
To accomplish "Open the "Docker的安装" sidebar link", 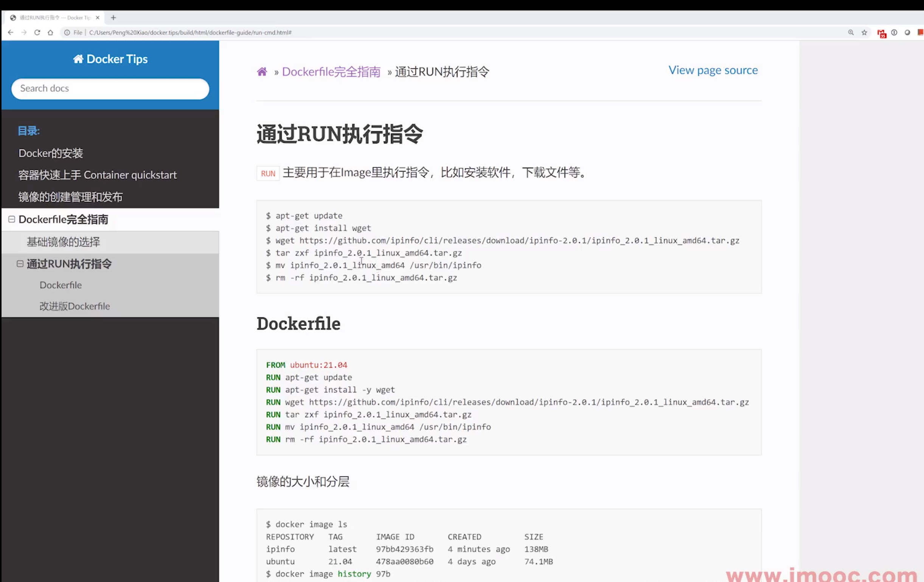I will pos(50,153).
